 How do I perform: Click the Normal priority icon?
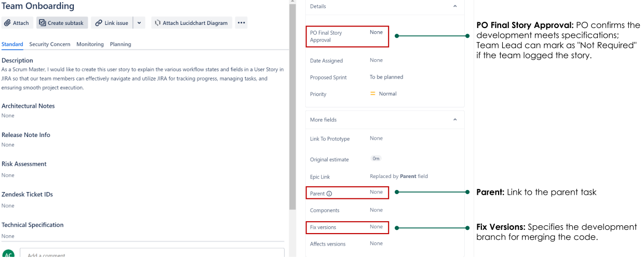[x=372, y=94]
